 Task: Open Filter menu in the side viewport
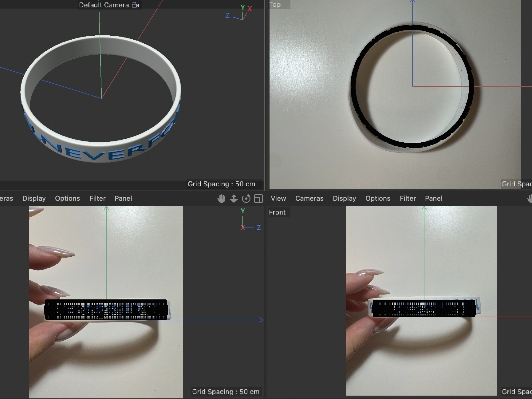97,199
